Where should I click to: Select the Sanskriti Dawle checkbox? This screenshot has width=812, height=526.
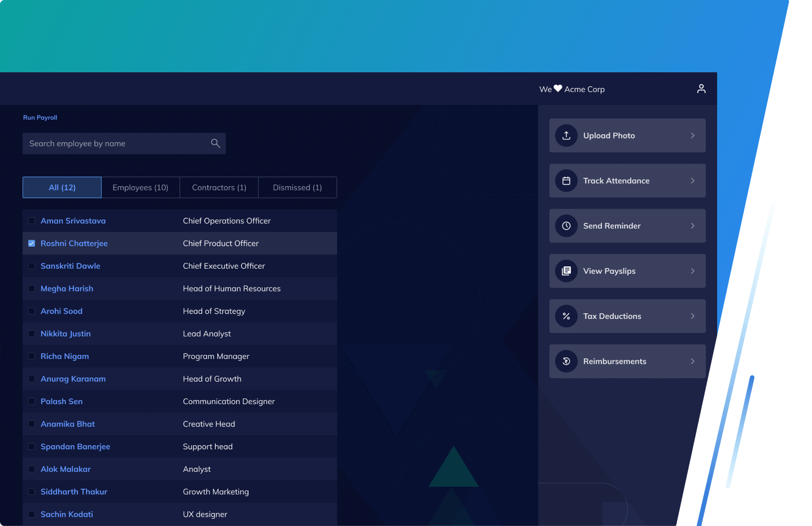pos(32,266)
